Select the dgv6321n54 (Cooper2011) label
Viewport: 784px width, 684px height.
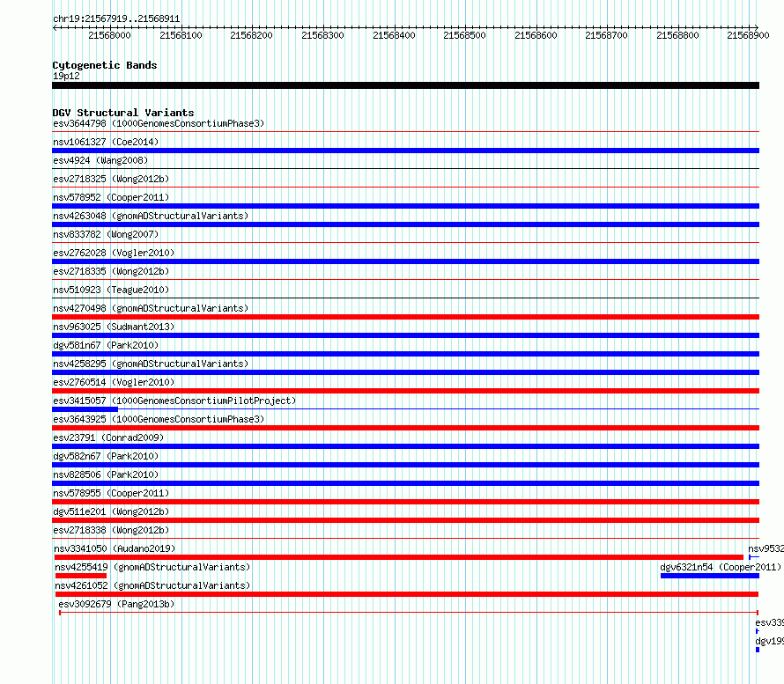721,567
